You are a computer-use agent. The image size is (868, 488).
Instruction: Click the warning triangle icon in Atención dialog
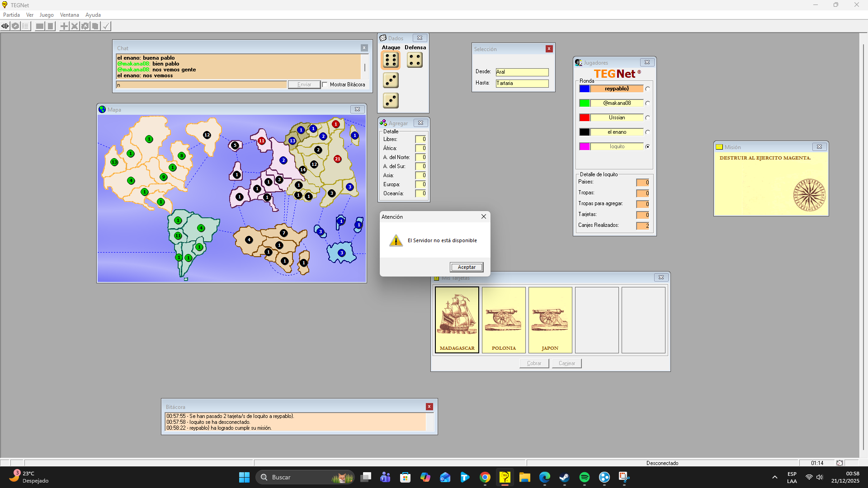tap(396, 240)
